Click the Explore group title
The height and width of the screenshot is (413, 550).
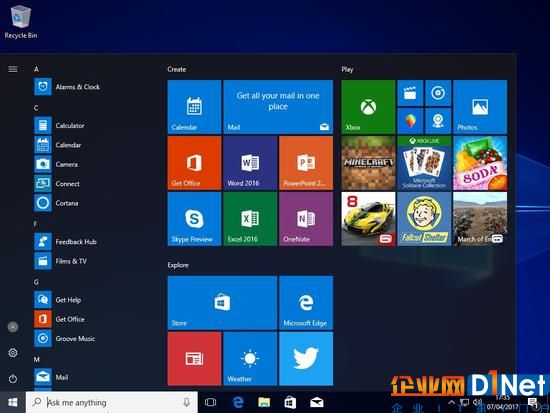click(178, 265)
